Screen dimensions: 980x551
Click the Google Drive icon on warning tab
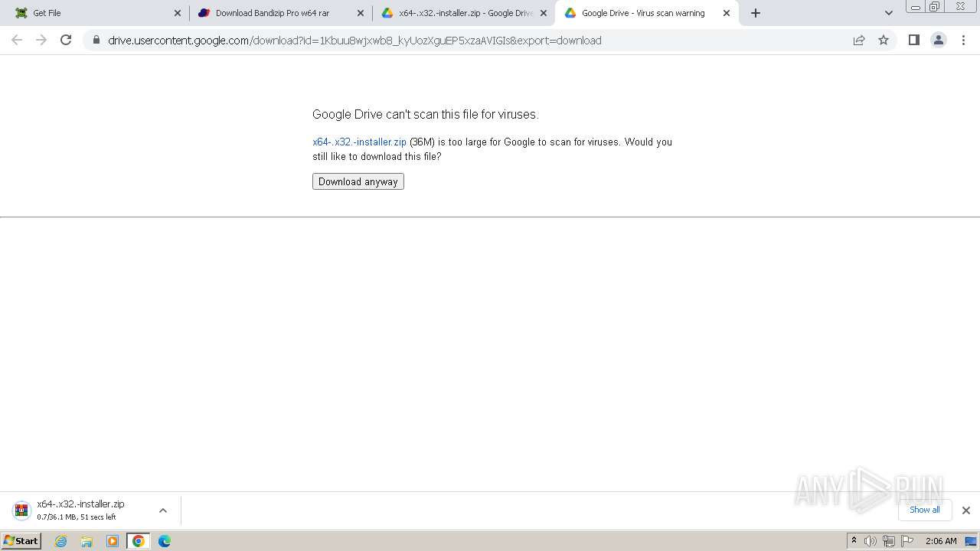(570, 13)
